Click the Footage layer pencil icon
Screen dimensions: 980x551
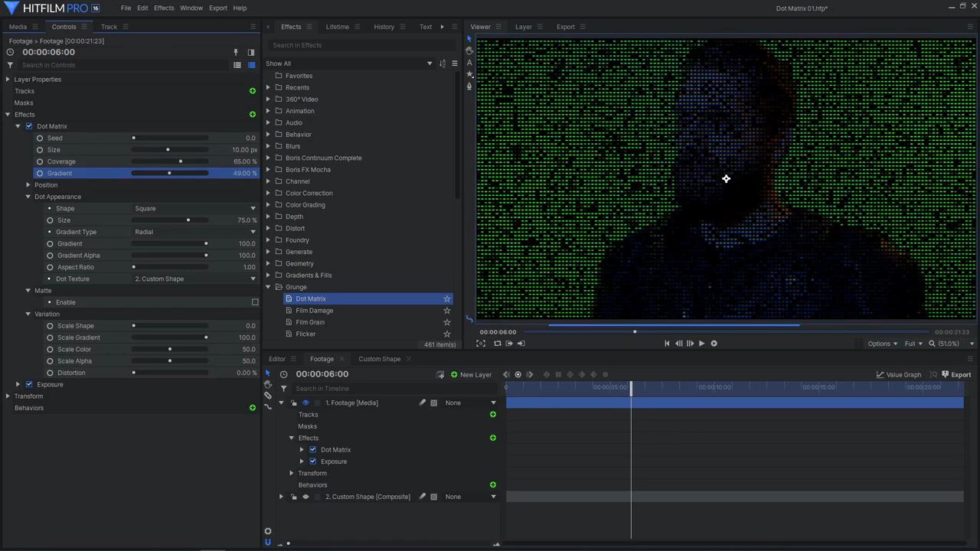422,403
